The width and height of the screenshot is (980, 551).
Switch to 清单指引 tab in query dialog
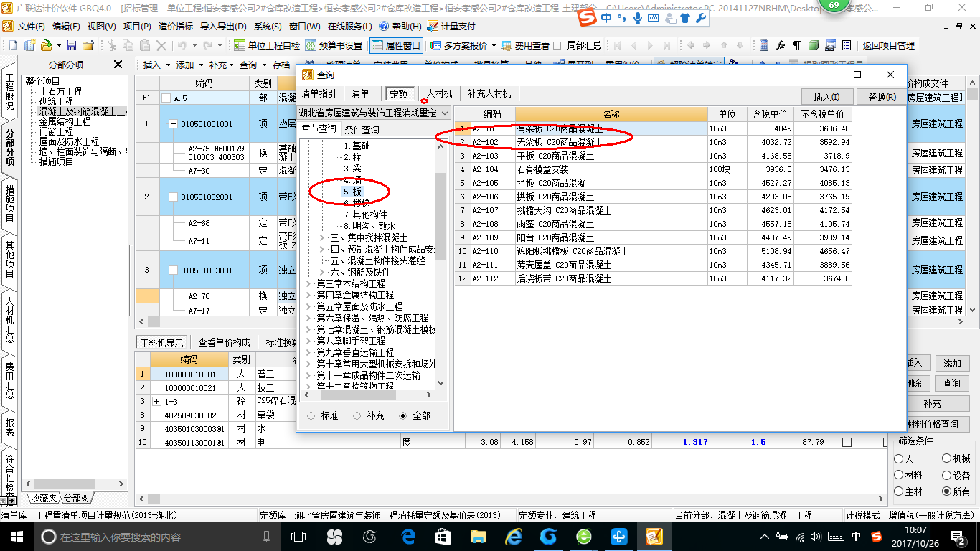pos(319,93)
